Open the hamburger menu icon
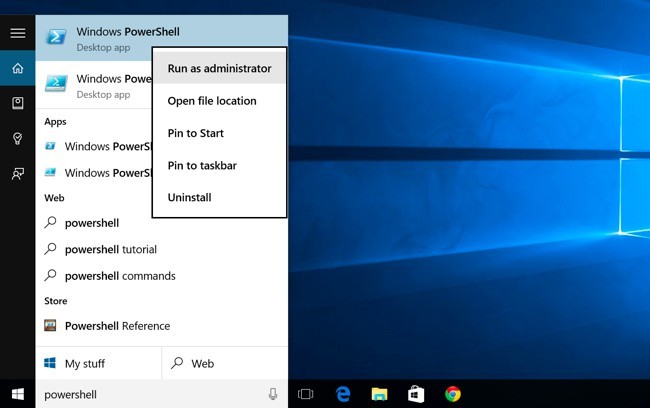The image size is (650, 408). pos(17,33)
